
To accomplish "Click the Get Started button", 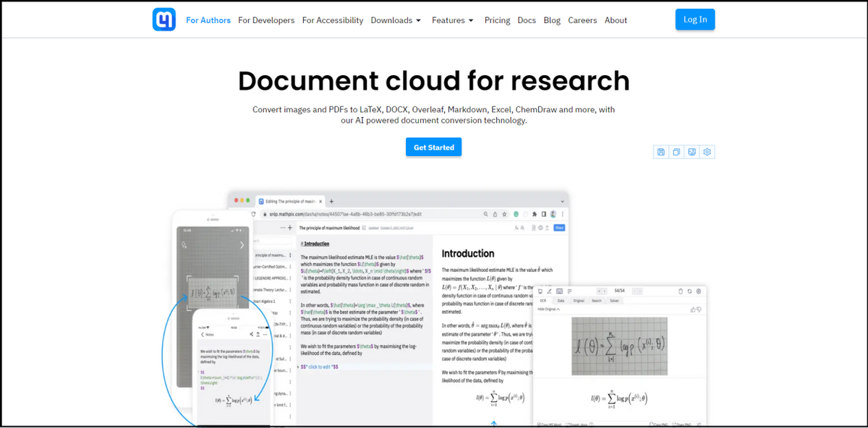I will point(433,147).
